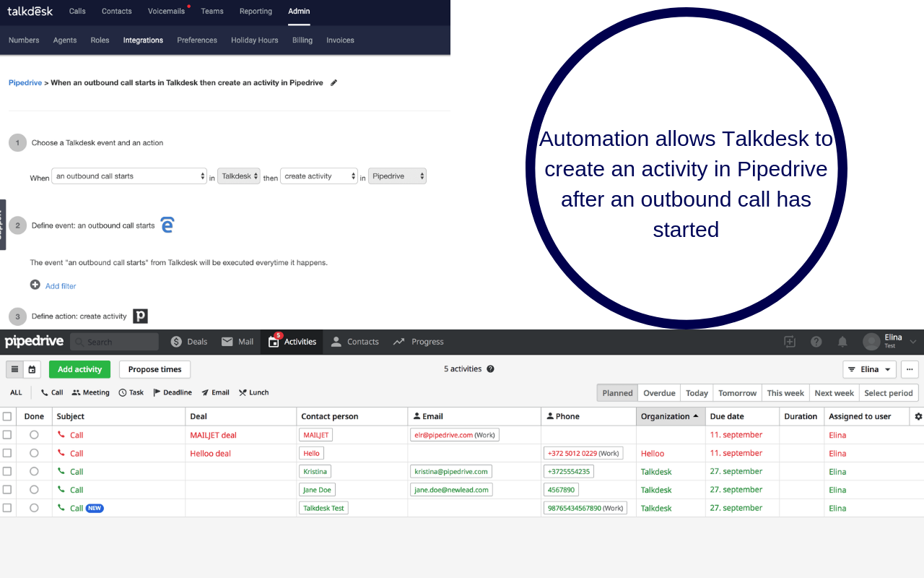924x578 pixels.
Task: Open the 'an outbound call starts' event dropdown
Action: (x=130, y=176)
